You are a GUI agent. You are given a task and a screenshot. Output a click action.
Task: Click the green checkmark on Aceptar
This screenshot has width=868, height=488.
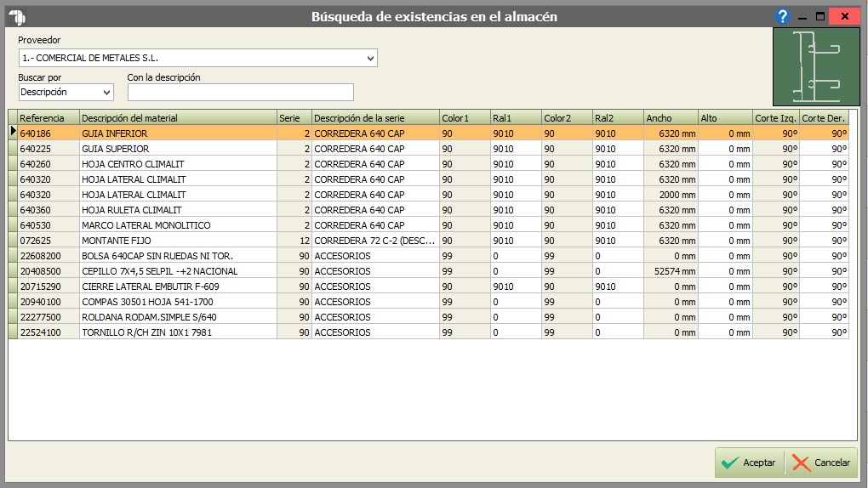tap(730, 462)
